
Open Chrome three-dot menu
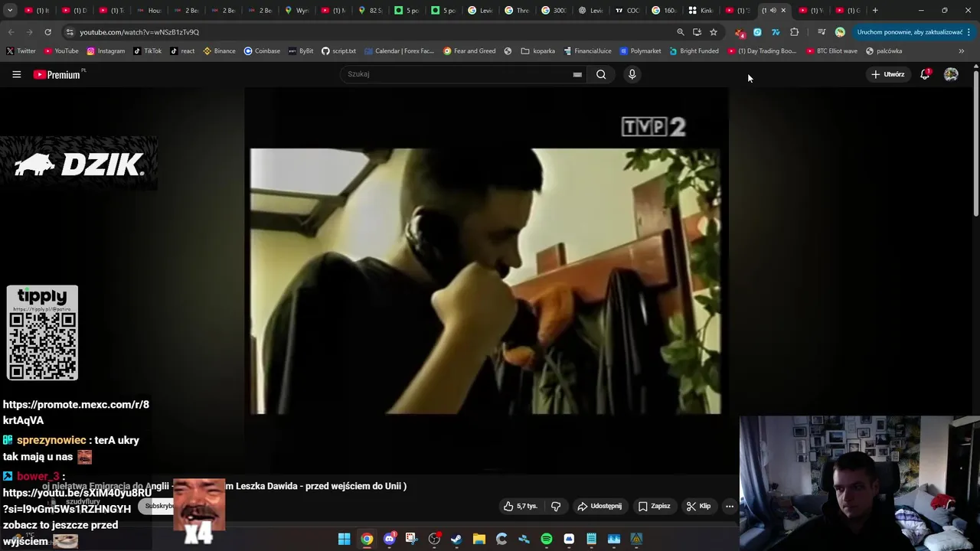coord(969,32)
